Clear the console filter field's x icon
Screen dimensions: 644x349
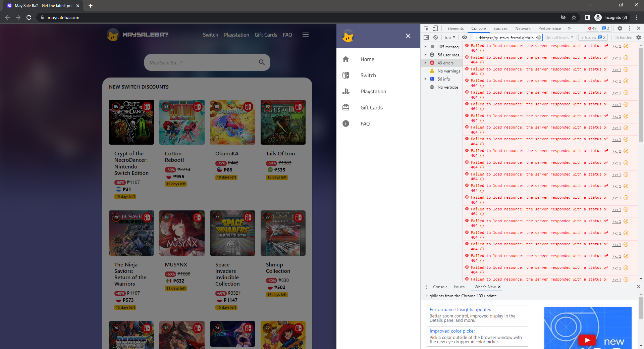click(539, 38)
